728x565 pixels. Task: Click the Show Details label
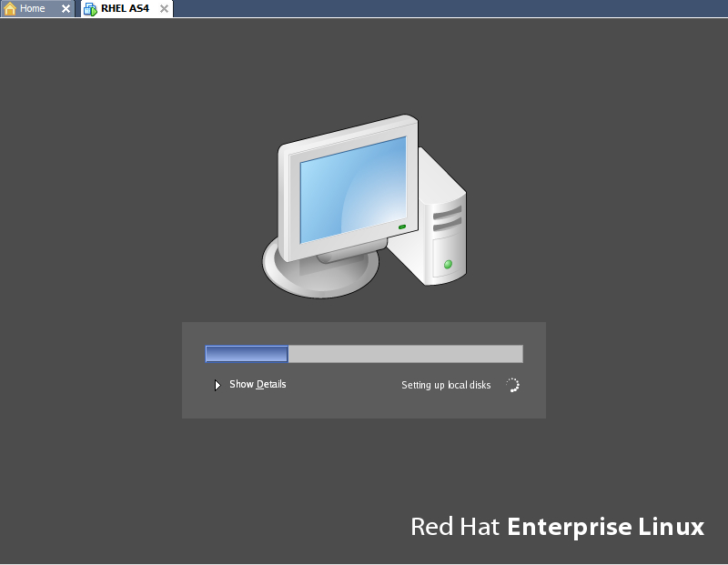pos(258,384)
